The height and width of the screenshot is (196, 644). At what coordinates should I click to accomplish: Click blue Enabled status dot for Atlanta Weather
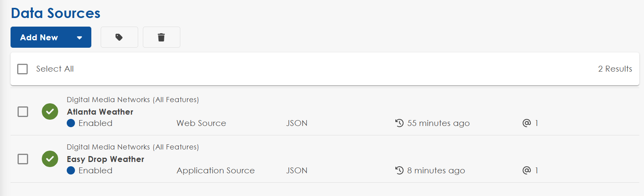pos(71,123)
